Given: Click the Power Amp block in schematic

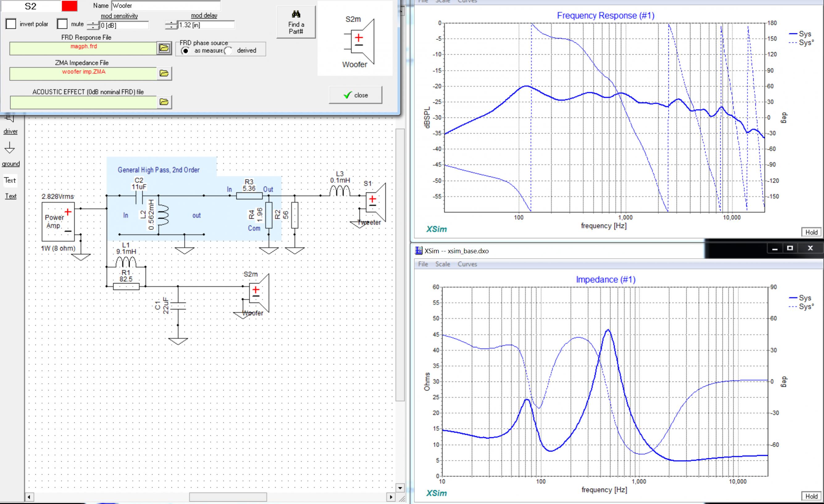Looking at the screenshot, I should click(58, 222).
